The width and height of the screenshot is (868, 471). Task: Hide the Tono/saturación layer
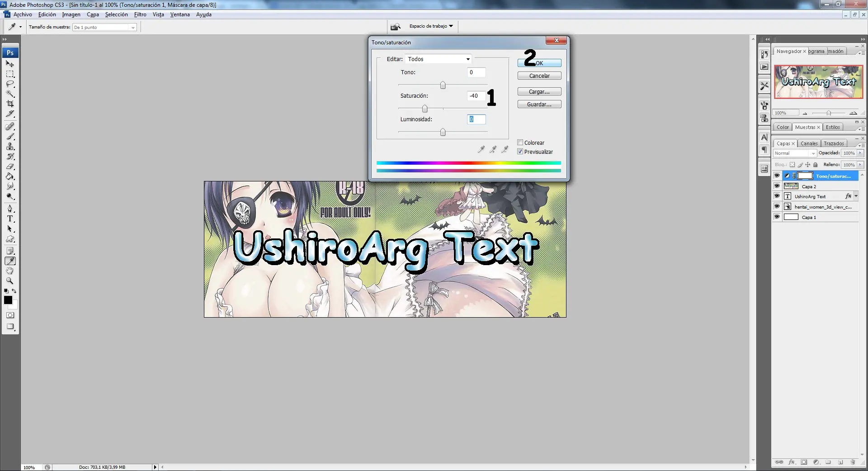click(x=777, y=176)
